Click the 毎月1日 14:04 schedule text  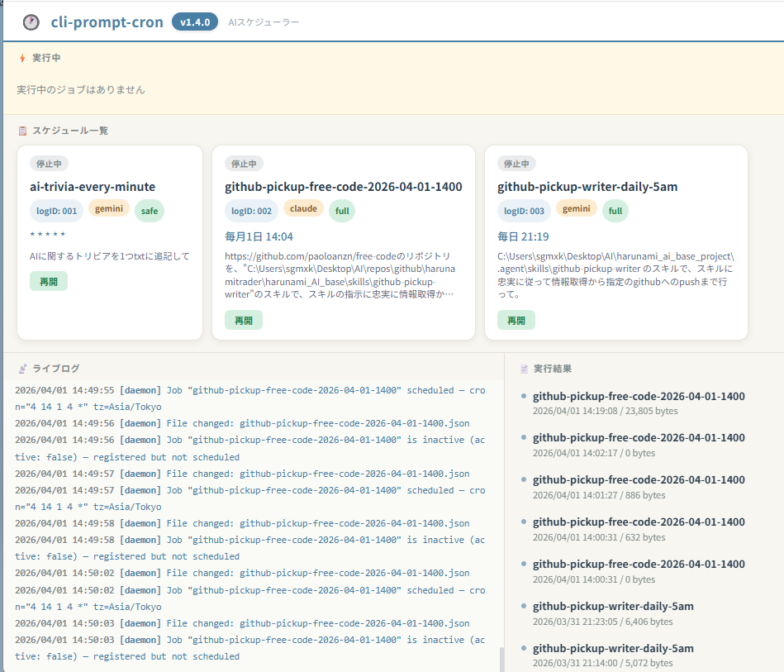click(x=259, y=236)
